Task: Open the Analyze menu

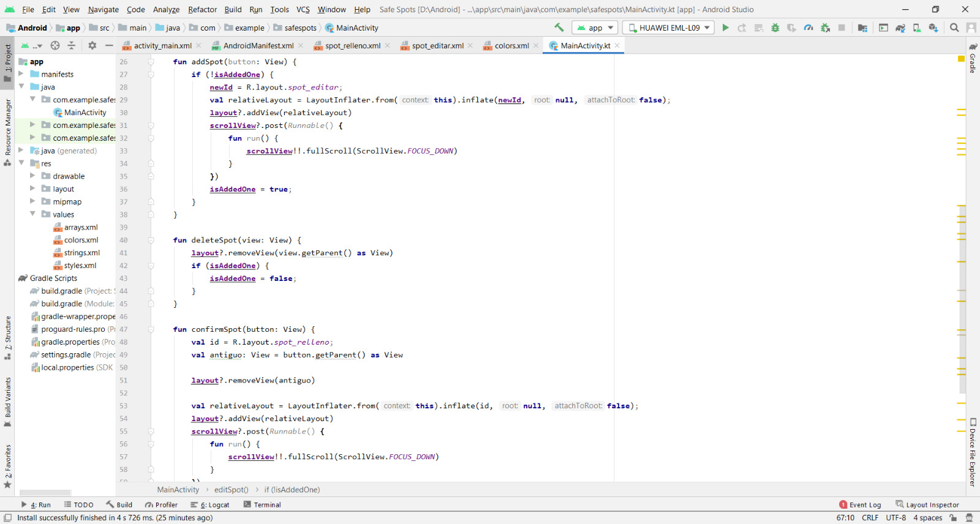Action: pyautogui.click(x=166, y=9)
